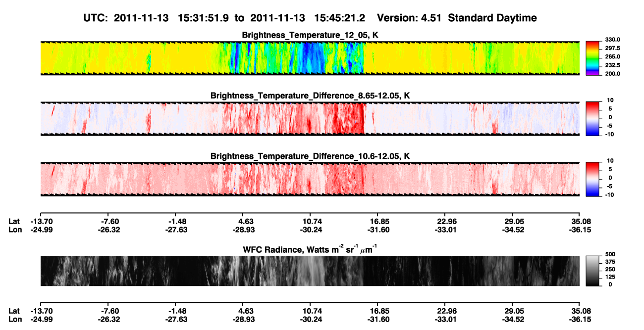Screen dimensions: 644x330
Task: Click latitude -1.48 on the axis below WFC Radiance
Action: point(177,311)
